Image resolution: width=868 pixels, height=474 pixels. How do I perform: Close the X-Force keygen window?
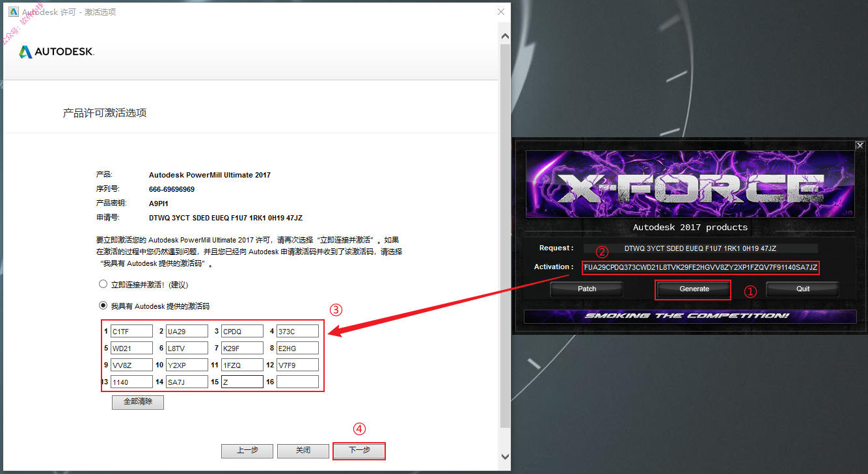point(860,146)
